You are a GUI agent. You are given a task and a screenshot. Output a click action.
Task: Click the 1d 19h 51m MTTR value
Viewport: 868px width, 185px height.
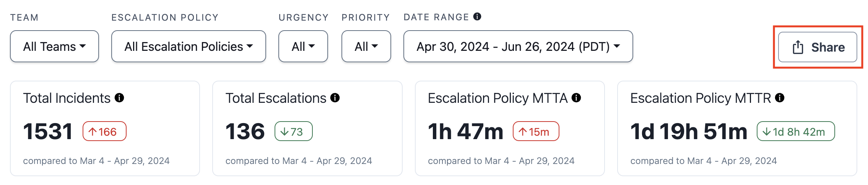pyautogui.click(x=689, y=131)
